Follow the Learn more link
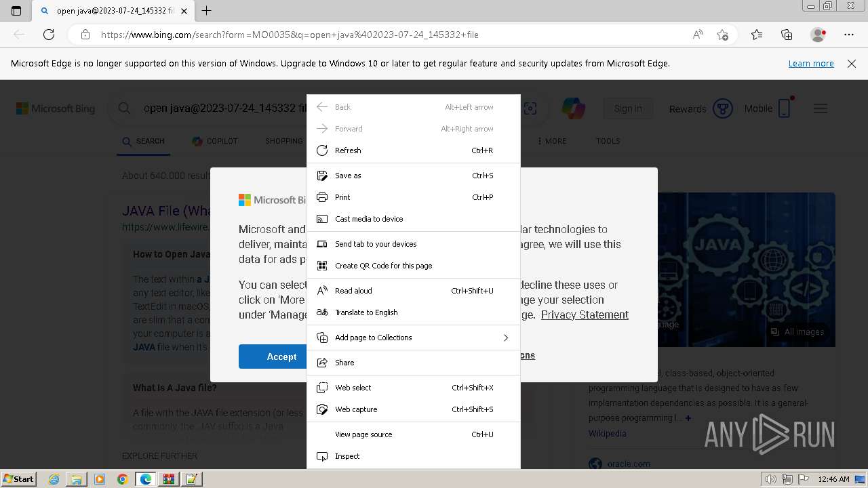 (811, 64)
